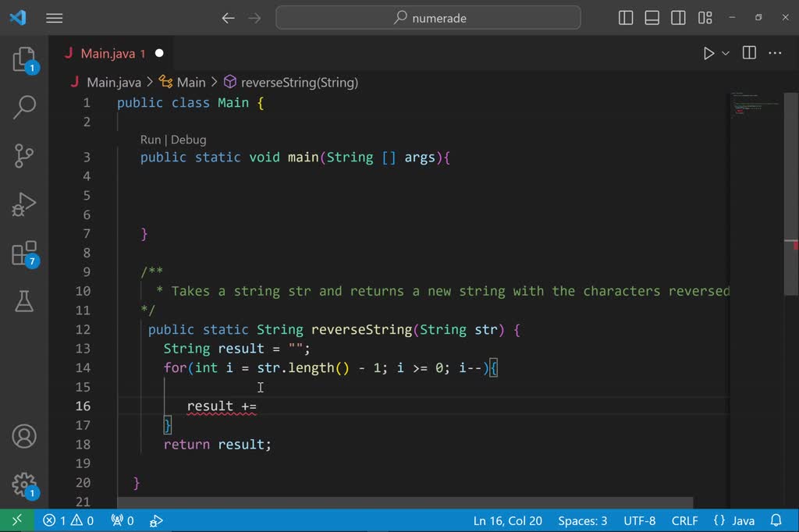Viewport: 799px width, 532px height.
Task: Click the horizontal editor scrollbar
Action: 405,502
